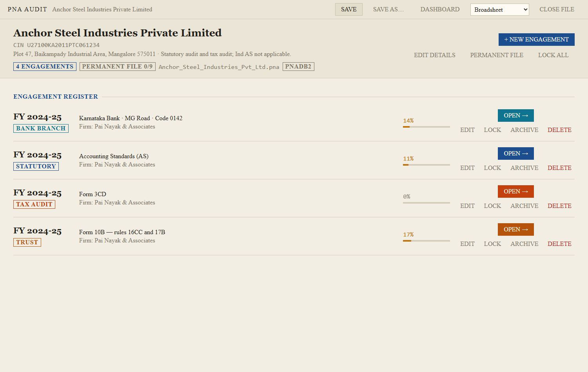Delete the Karnataka Bank engagement
Screen dimensions: 588x372
pos(559,130)
